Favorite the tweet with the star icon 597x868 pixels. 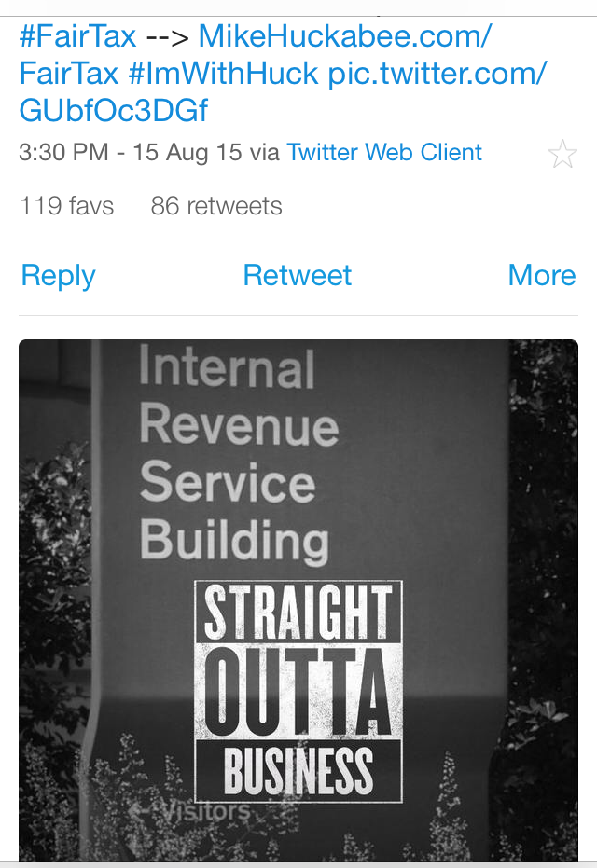(562, 154)
